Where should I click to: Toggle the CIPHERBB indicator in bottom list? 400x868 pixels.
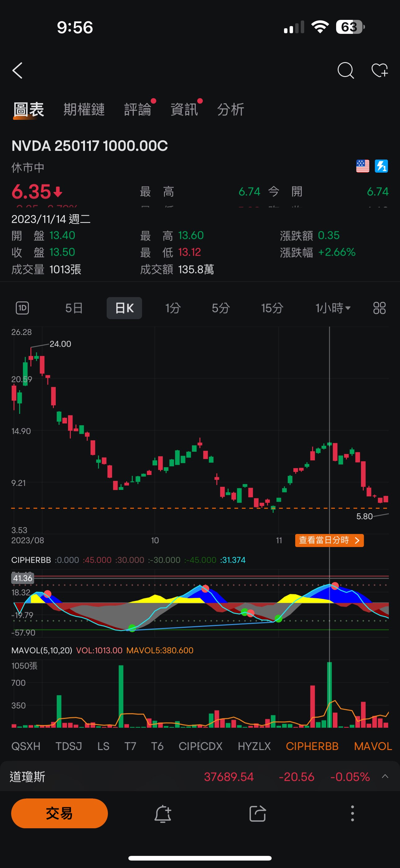click(312, 746)
